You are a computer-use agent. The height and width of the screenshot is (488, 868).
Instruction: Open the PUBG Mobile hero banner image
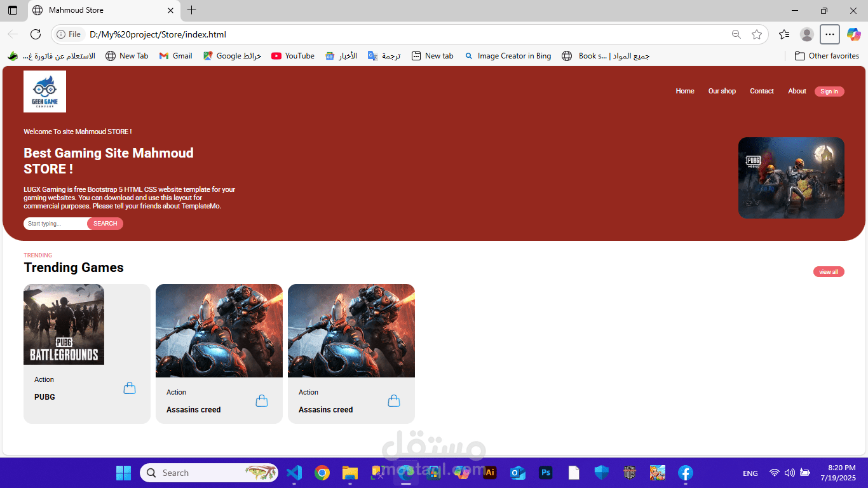tap(791, 178)
